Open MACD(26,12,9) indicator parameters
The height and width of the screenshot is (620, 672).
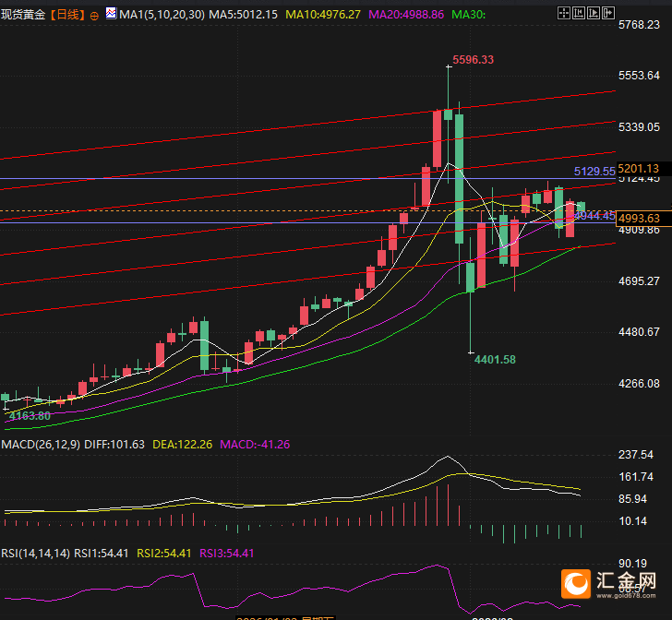point(41,445)
